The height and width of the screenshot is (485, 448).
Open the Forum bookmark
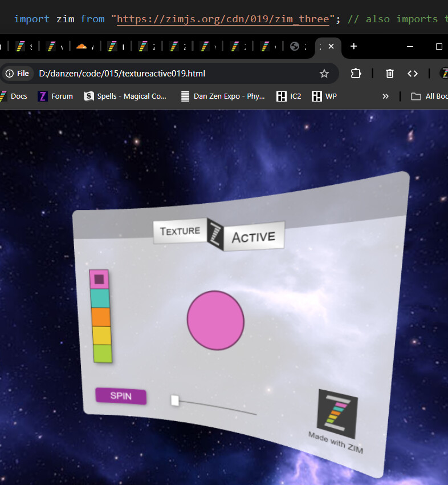click(55, 96)
